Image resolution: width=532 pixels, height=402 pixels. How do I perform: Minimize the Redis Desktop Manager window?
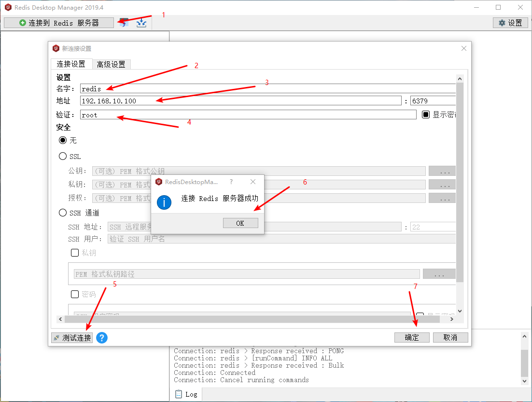click(x=476, y=7)
